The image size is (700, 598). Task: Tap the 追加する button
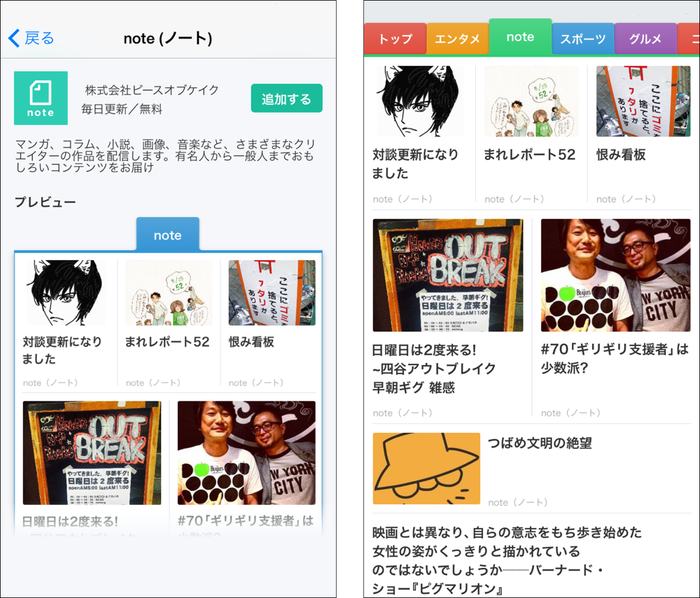point(286,98)
